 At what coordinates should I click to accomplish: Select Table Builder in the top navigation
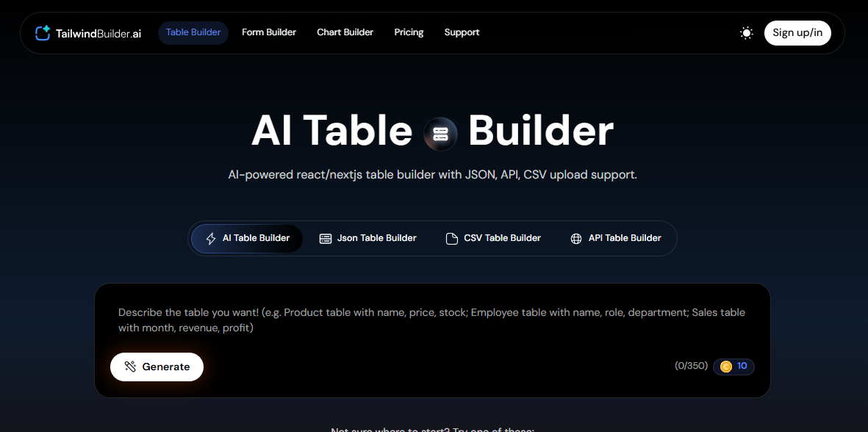[x=193, y=32]
